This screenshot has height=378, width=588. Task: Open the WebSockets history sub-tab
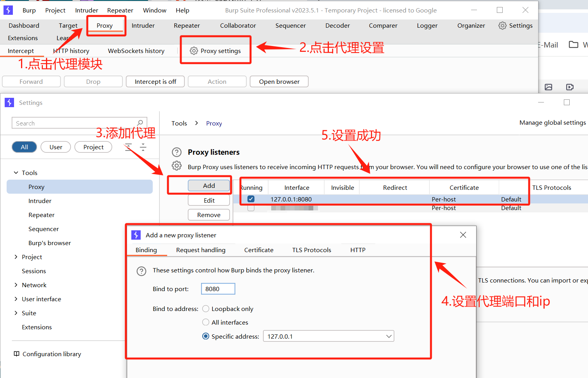(136, 51)
